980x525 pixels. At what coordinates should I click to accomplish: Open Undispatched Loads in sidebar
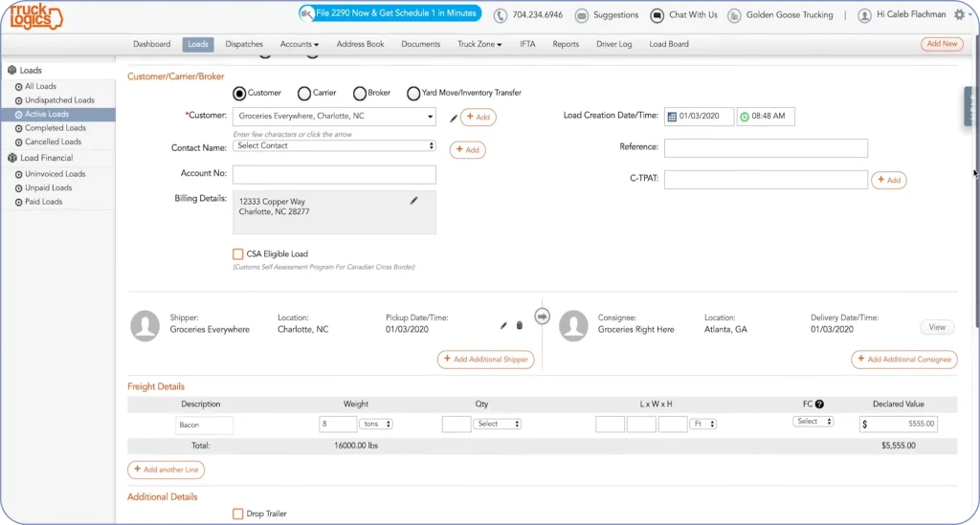[59, 100]
